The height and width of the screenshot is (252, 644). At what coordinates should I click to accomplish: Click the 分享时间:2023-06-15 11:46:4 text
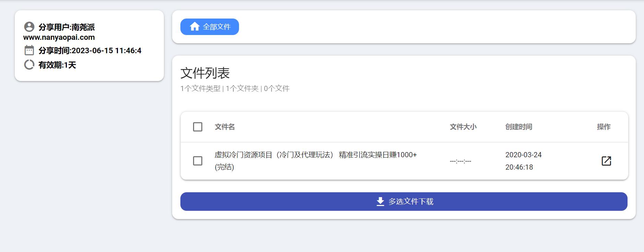pos(90,50)
